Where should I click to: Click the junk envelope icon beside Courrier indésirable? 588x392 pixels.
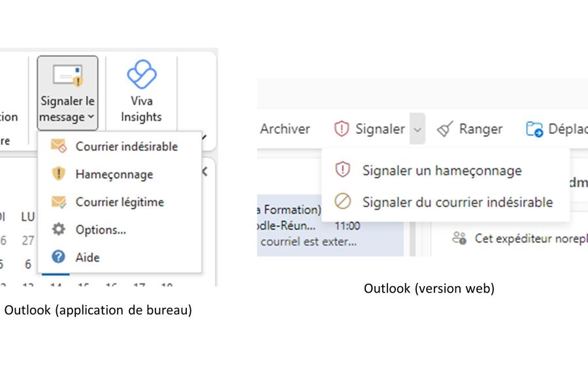pos(59,146)
